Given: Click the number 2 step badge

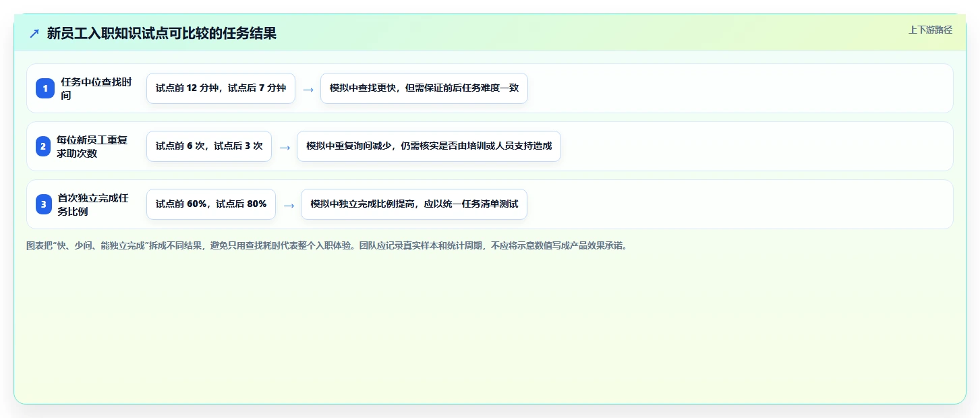Looking at the screenshot, I should tap(43, 146).
